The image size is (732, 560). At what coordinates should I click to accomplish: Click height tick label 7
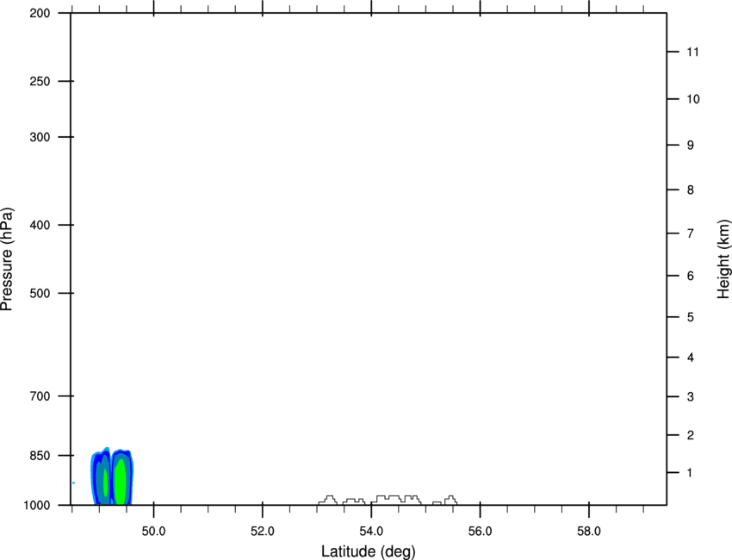[x=691, y=233]
